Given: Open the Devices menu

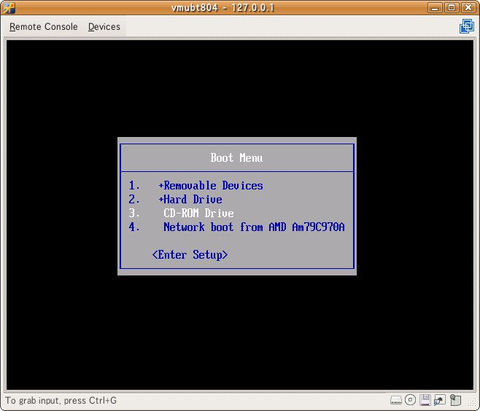Looking at the screenshot, I should [104, 27].
